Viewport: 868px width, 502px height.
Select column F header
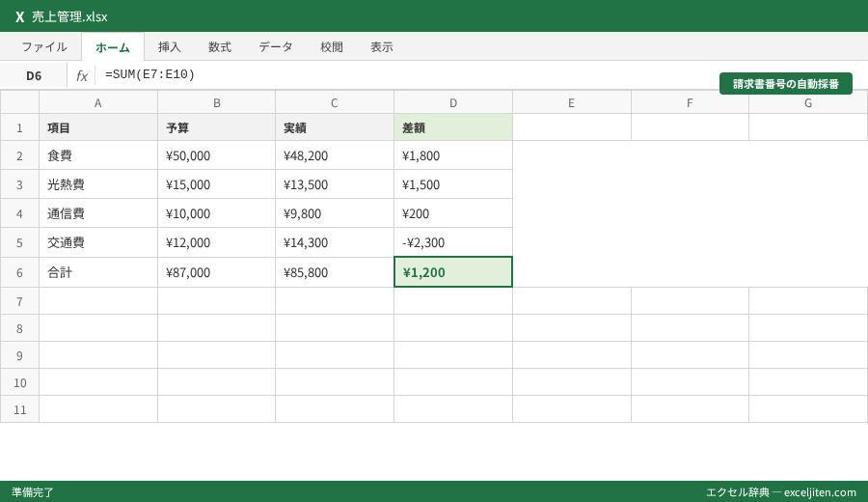[x=690, y=103]
